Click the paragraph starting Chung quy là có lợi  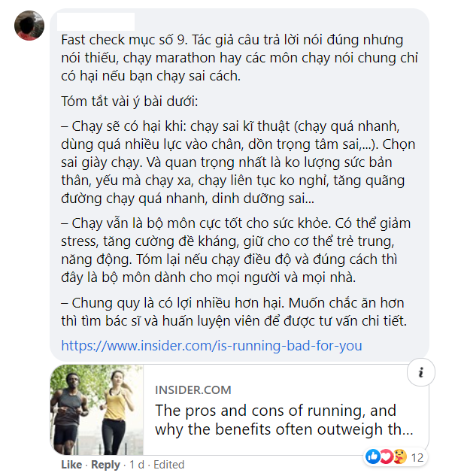pyautogui.click(x=234, y=312)
